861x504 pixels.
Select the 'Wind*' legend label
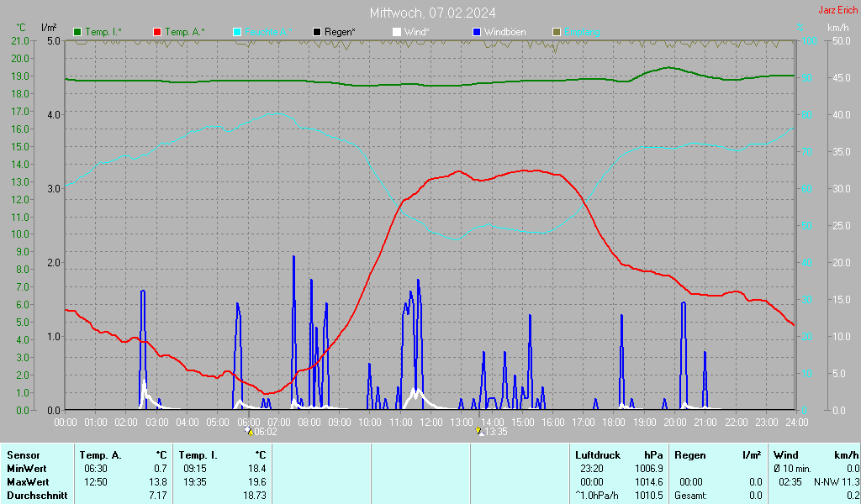[417, 32]
